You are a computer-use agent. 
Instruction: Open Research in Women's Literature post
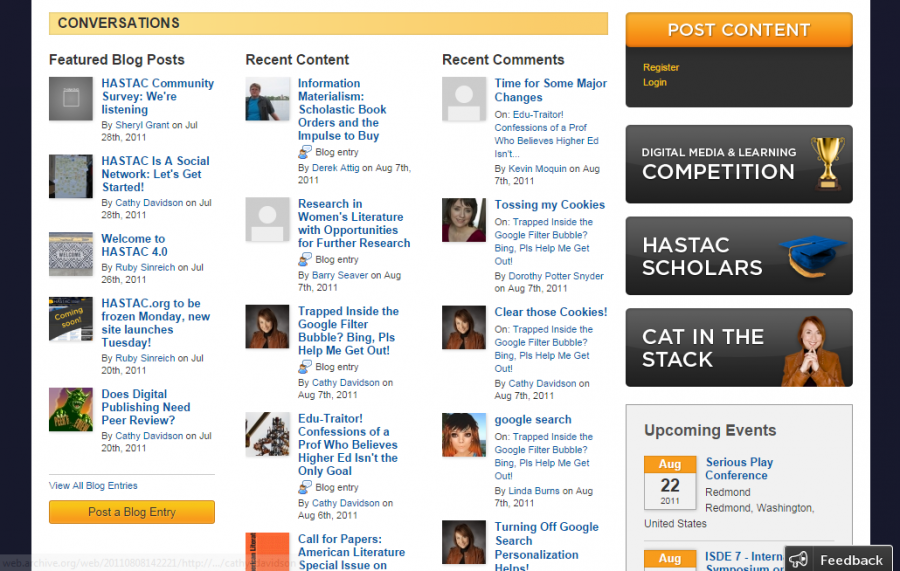pyautogui.click(x=354, y=223)
